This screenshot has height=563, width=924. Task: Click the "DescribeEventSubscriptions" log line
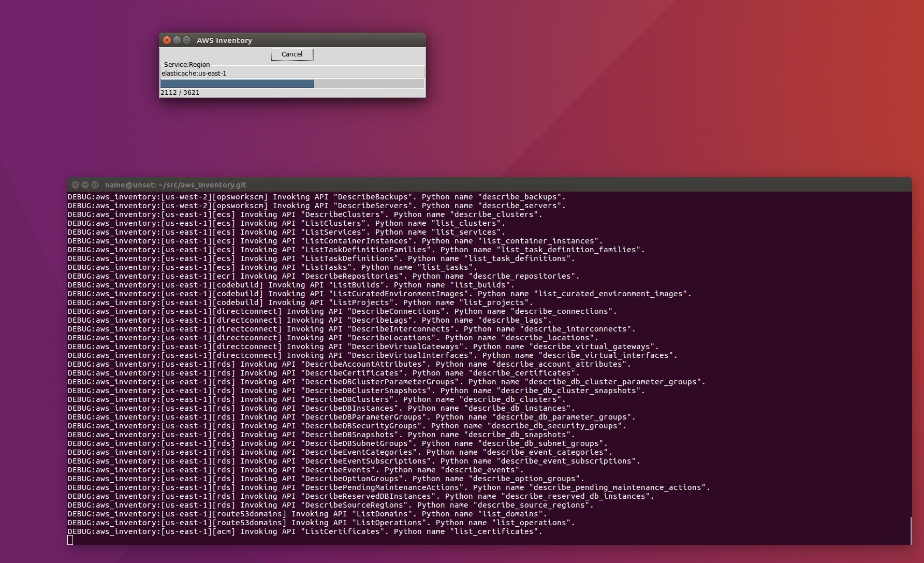pyautogui.click(x=354, y=461)
